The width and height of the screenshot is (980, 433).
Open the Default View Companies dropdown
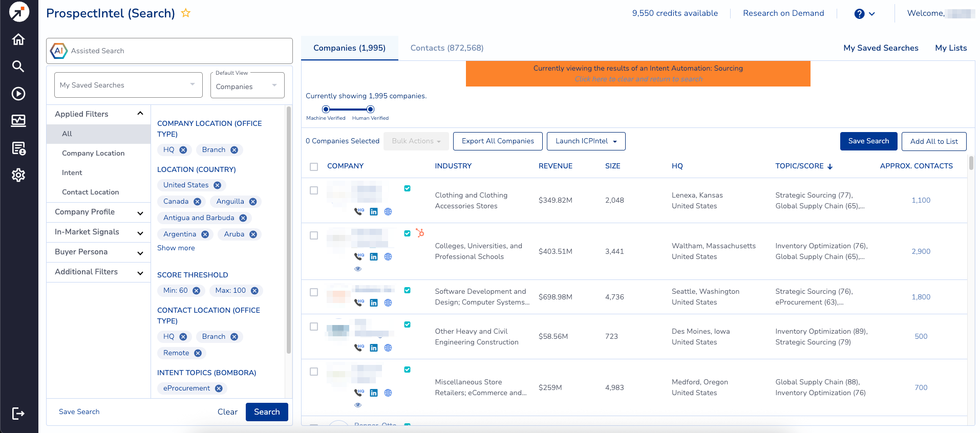[247, 85]
